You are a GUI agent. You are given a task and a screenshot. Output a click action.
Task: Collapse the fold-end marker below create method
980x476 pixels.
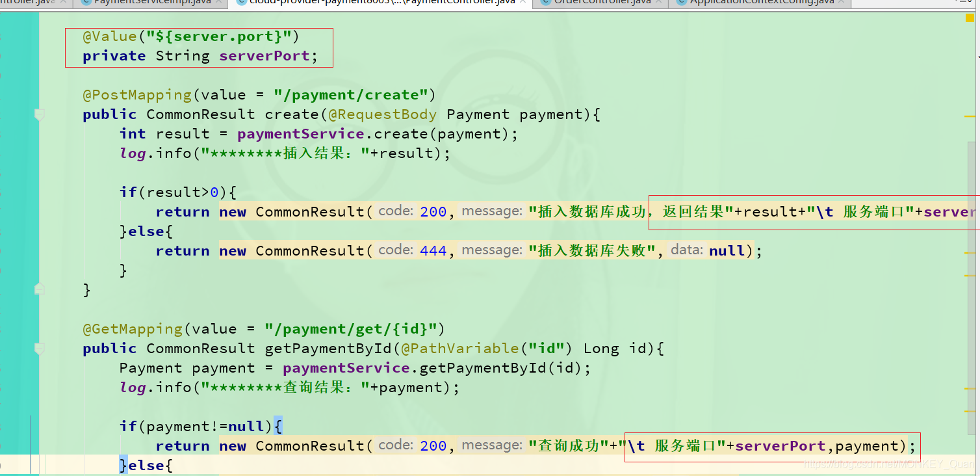coord(40,289)
